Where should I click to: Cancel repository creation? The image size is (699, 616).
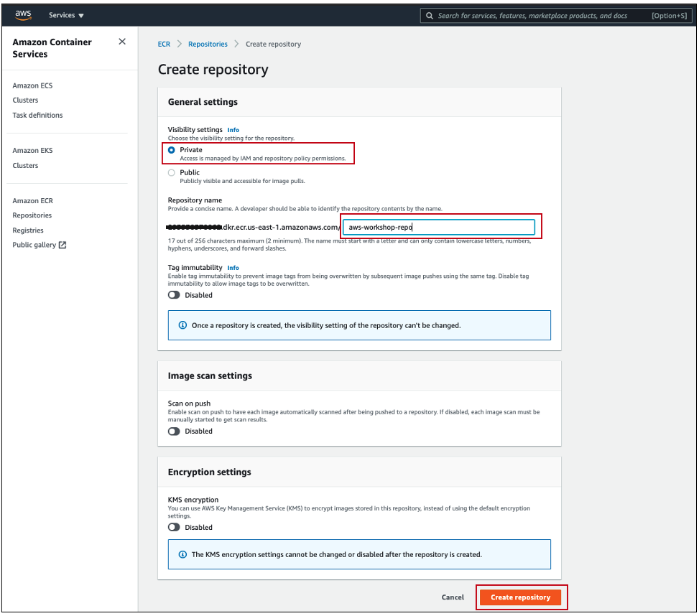tap(453, 597)
